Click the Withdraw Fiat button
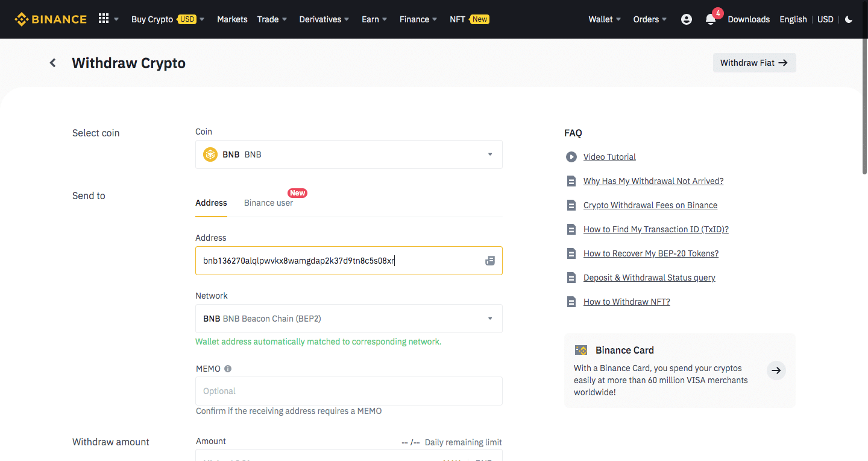The height and width of the screenshot is (461, 868). (x=754, y=63)
